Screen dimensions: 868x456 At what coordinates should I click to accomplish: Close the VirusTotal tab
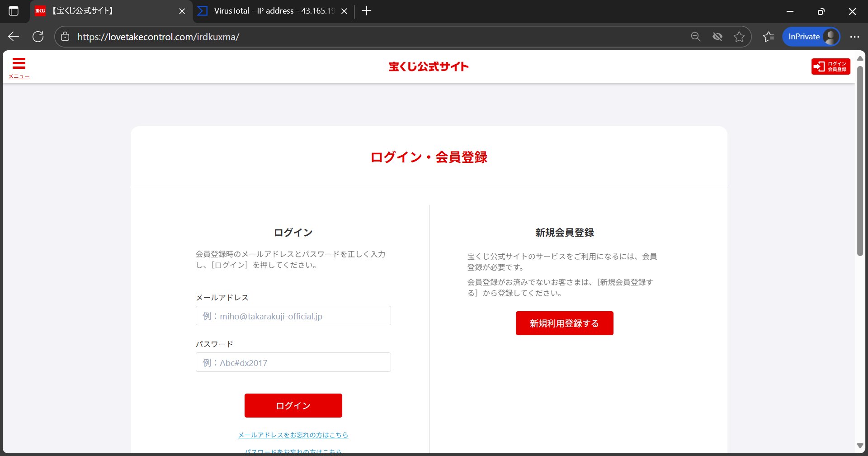[x=344, y=11]
